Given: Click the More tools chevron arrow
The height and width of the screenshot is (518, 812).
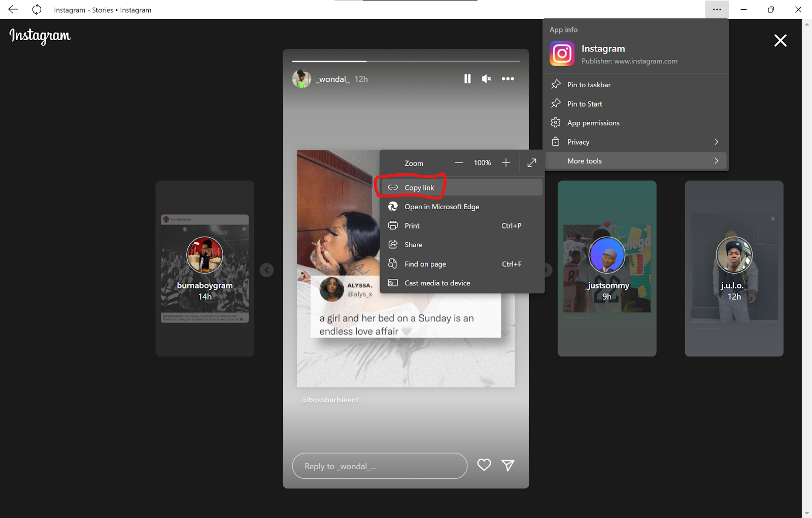Looking at the screenshot, I should pos(716,161).
